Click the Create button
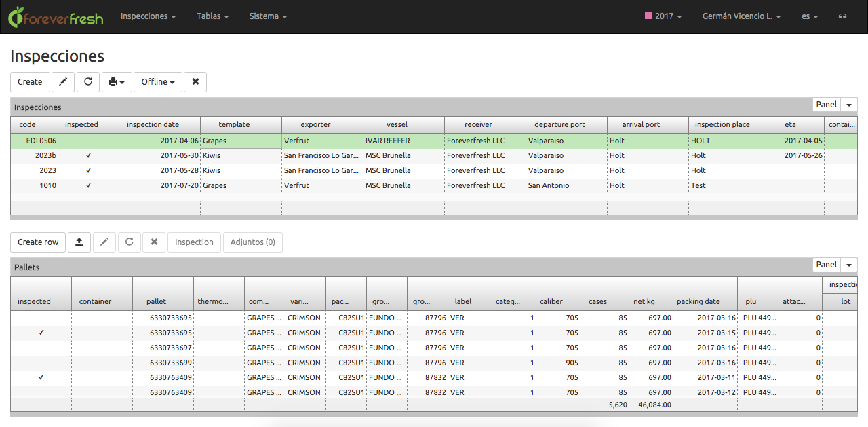Image resolution: width=868 pixels, height=427 pixels. coord(30,82)
